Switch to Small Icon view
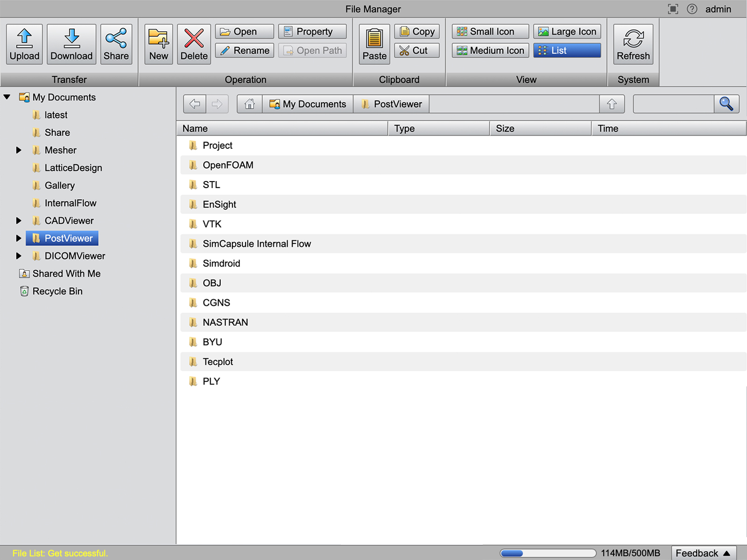The width and height of the screenshot is (747, 560). click(490, 31)
